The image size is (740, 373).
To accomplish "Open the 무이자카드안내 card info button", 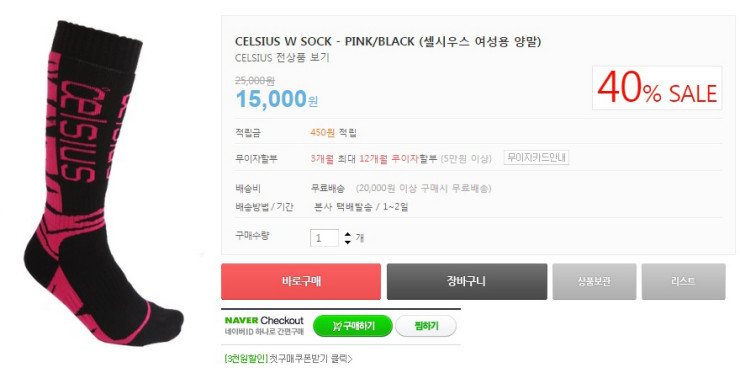I will point(536,157).
